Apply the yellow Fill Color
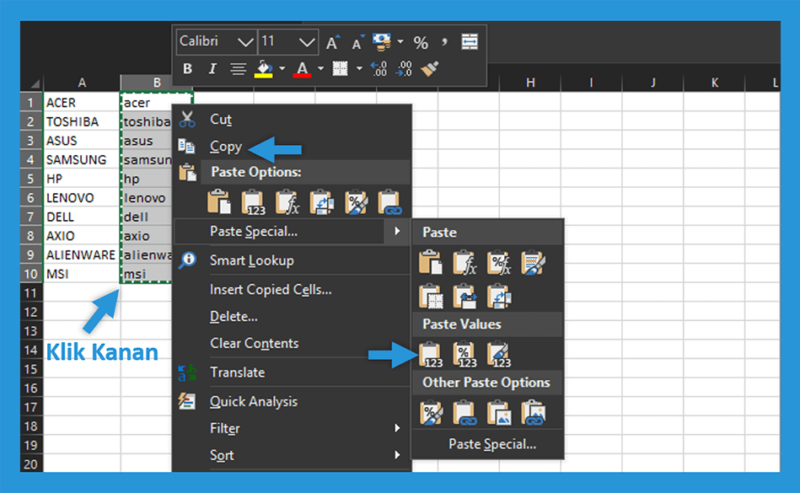The width and height of the screenshot is (800, 493). [x=263, y=69]
